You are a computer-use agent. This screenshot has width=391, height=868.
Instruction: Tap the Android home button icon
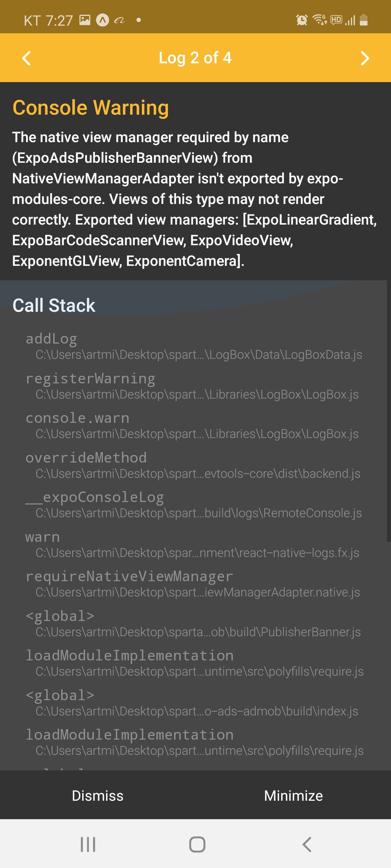click(x=197, y=844)
